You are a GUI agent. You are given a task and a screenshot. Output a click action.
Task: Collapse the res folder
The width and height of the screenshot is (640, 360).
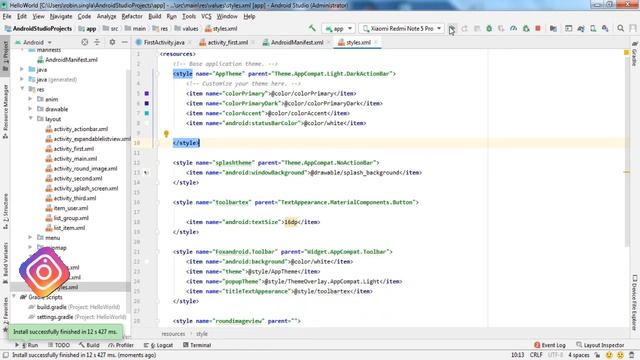tap(22, 89)
